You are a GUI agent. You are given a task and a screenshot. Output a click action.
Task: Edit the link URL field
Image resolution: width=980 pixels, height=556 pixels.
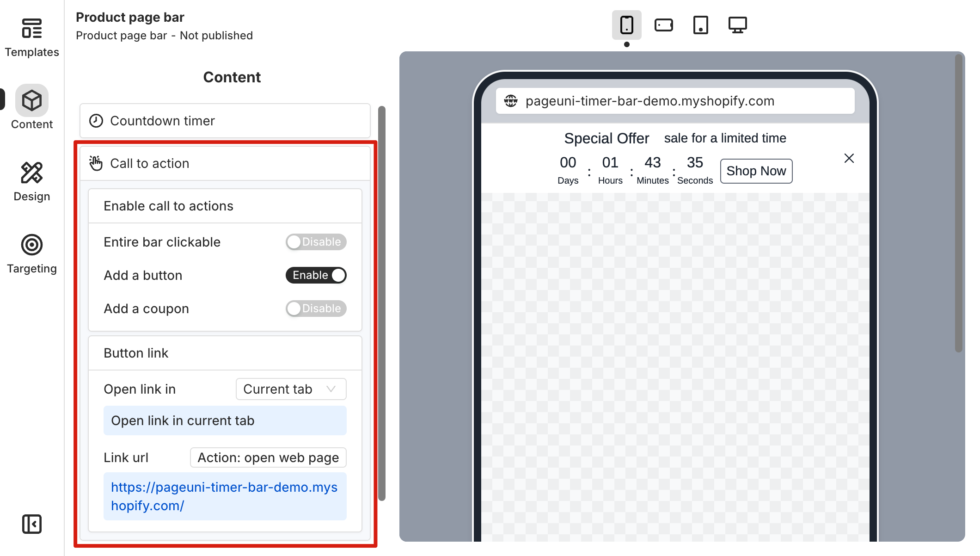225,496
